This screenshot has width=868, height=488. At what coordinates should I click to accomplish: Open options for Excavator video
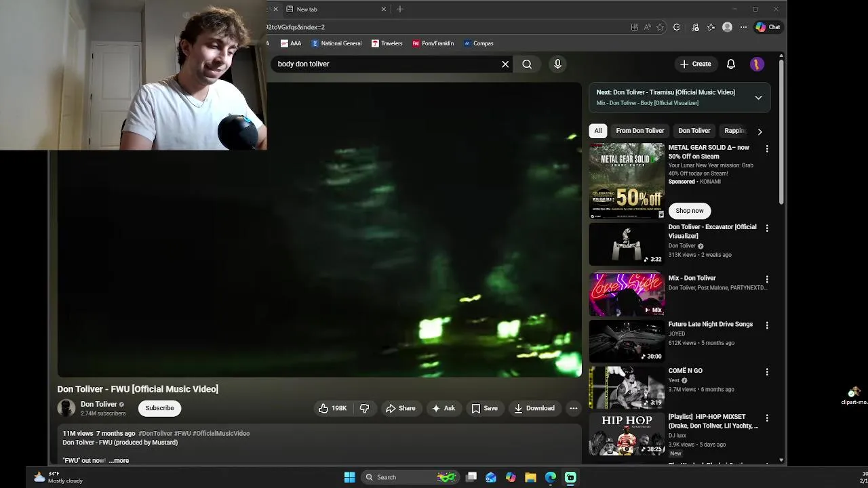tap(767, 228)
